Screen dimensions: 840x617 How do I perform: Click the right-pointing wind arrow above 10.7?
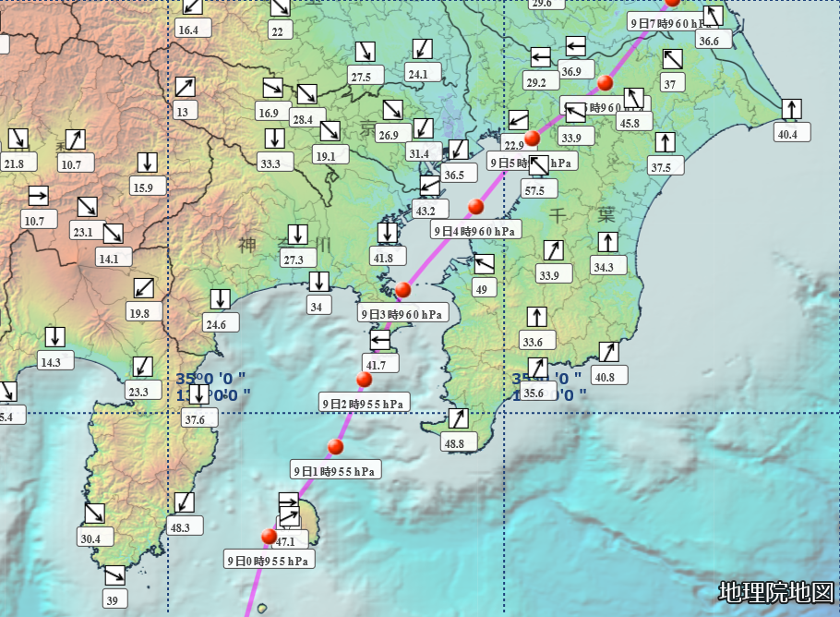click(38, 196)
